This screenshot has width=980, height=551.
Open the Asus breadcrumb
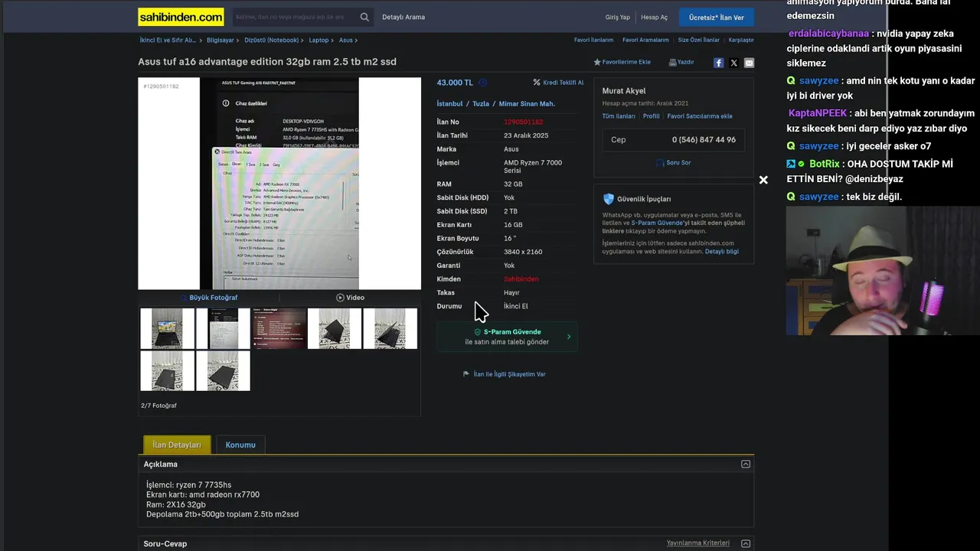pos(346,40)
